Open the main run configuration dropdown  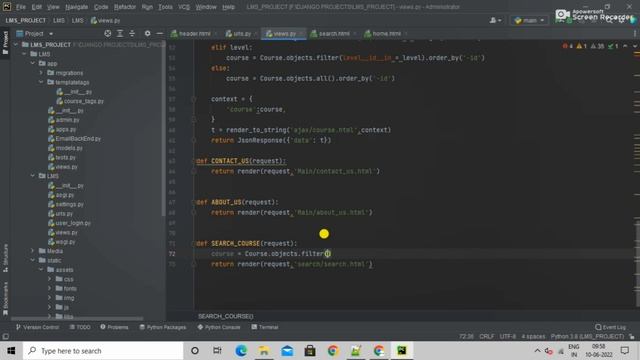(x=530, y=20)
